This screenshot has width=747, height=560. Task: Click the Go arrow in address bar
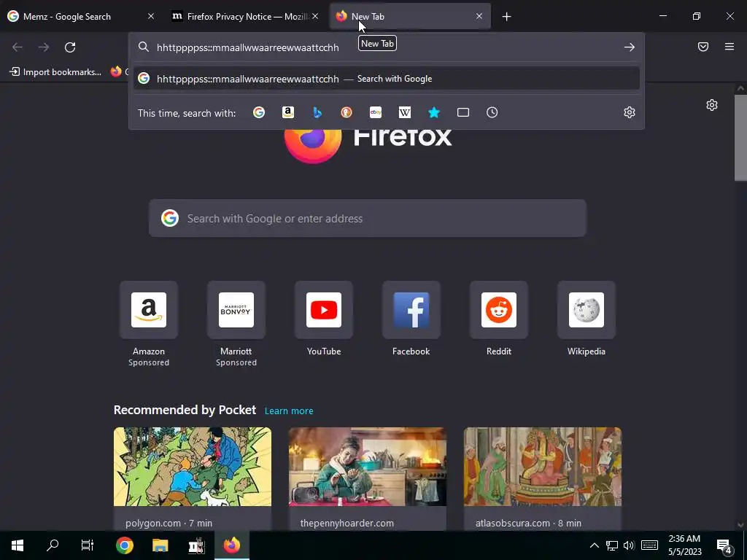click(630, 47)
